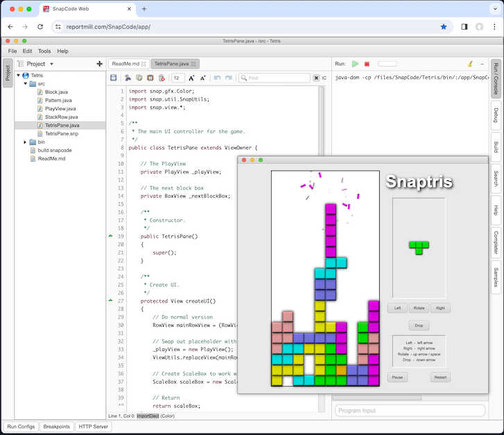This screenshot has height=435, width=504.
Task: Click the Save file toolbar icon
Action: coord(113,78)
